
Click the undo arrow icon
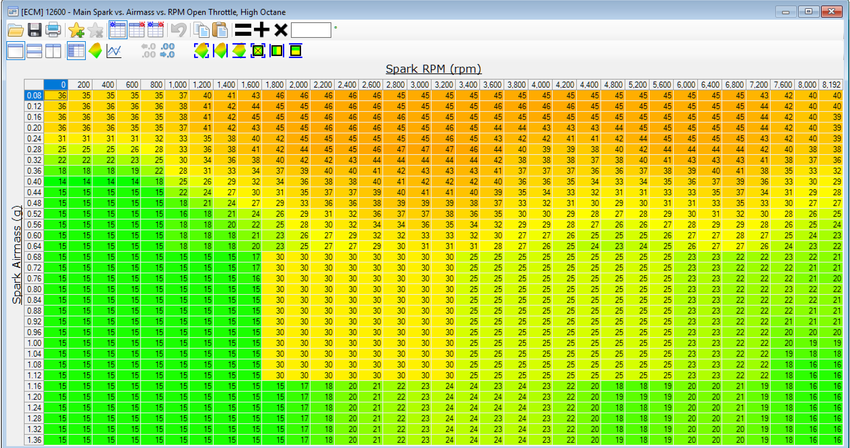tap(179, 30)
